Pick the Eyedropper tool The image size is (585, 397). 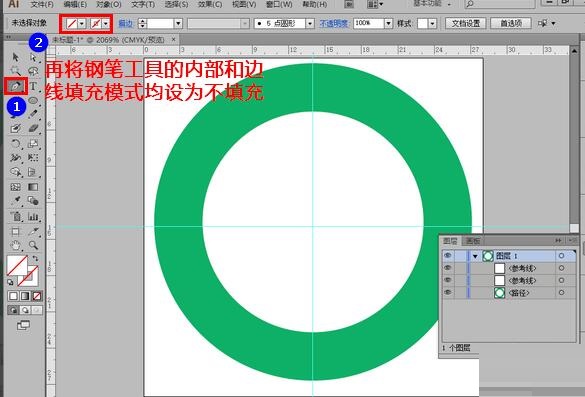(x=15, y=201)
